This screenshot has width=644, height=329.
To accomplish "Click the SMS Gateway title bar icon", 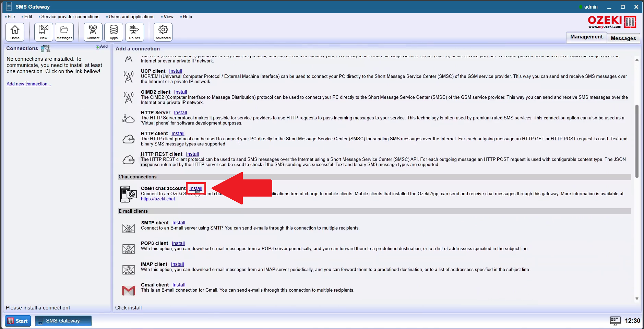I will (9, 7).
